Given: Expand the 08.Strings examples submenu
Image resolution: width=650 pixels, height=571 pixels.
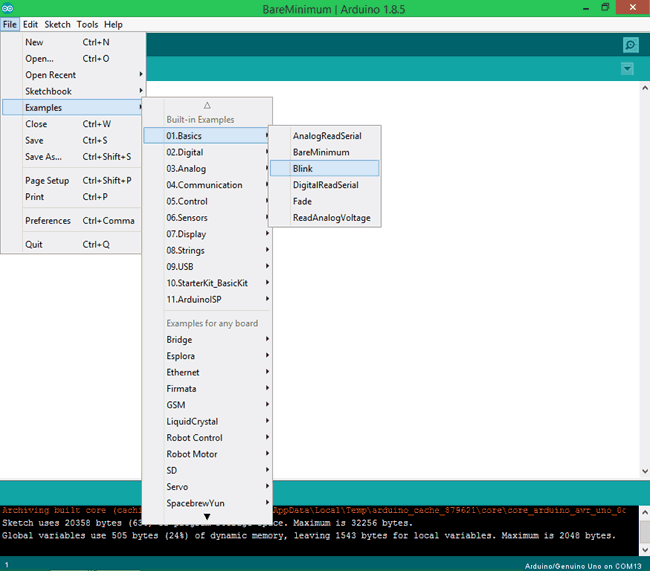Looking at the screenshot, I should tap(207, 250).
